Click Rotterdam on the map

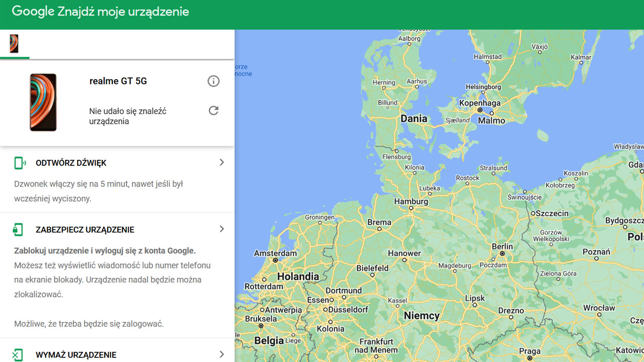264,287
